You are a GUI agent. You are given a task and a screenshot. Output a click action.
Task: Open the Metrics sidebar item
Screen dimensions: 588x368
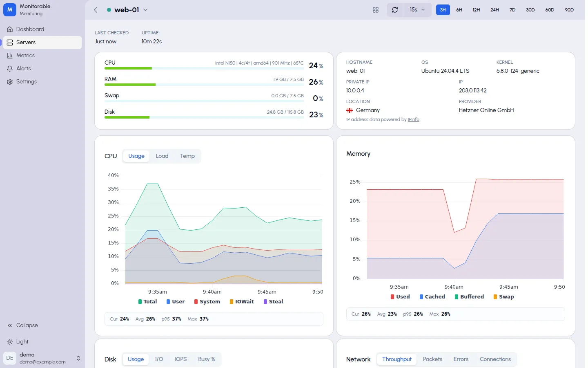pos(42,55)
